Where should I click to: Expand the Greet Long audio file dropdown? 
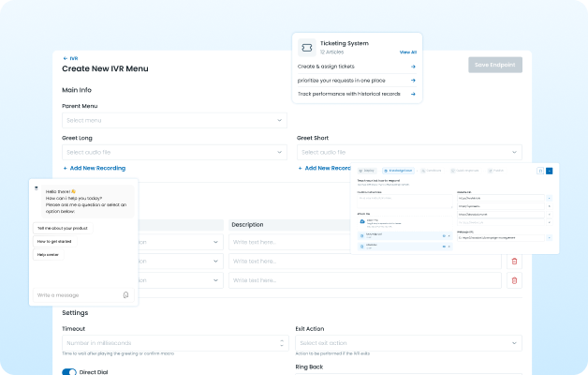coord(174,152)
